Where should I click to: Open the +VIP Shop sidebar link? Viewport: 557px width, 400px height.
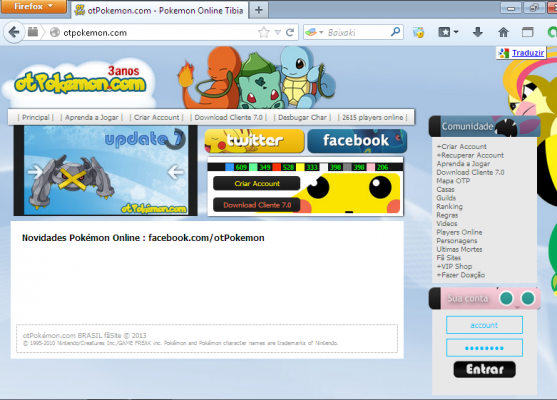[454, 266]
